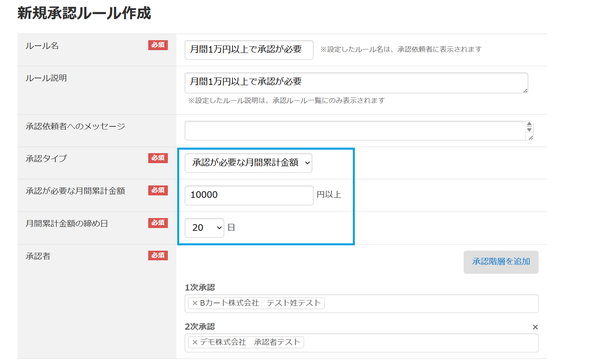Click the ルール説明 label
The width and height of the screenshot is (596, 364).
(x=46, y=78)
